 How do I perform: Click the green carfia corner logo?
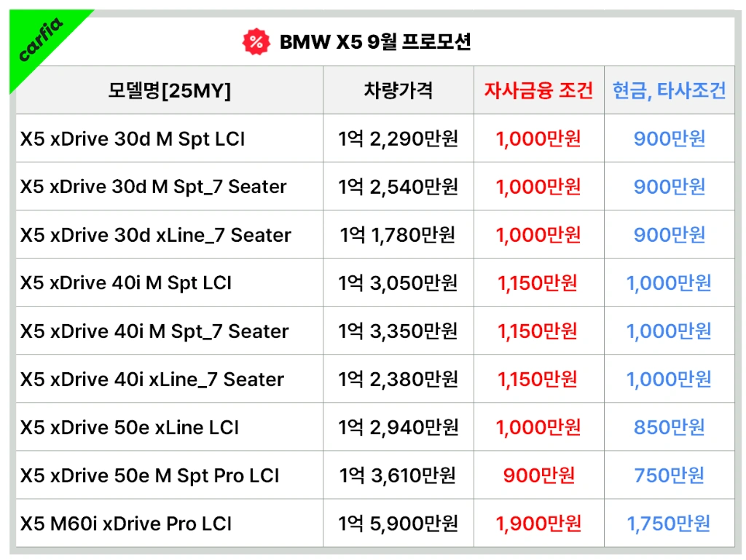(x=40, y=41)
